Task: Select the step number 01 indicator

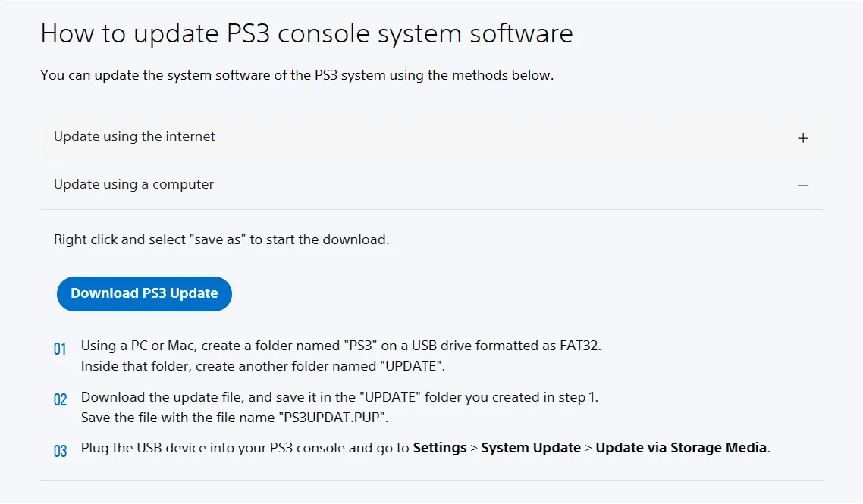Action: pos(61,349)
